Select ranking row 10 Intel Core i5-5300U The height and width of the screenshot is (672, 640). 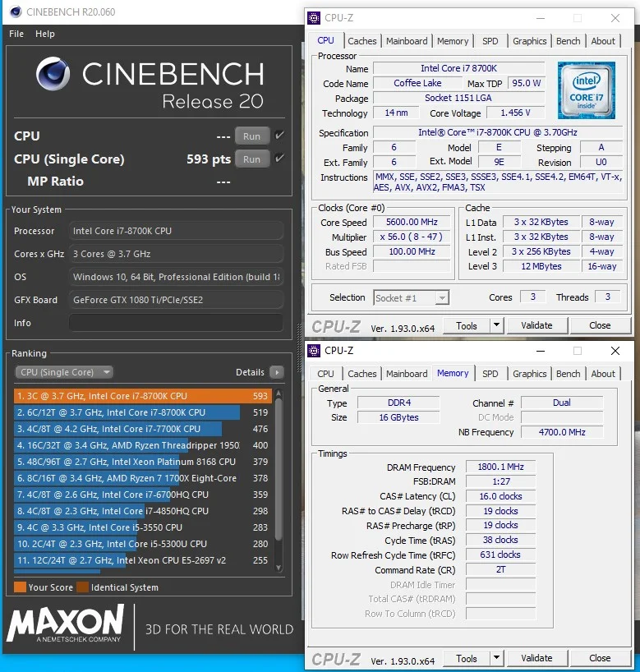(143, 544)
